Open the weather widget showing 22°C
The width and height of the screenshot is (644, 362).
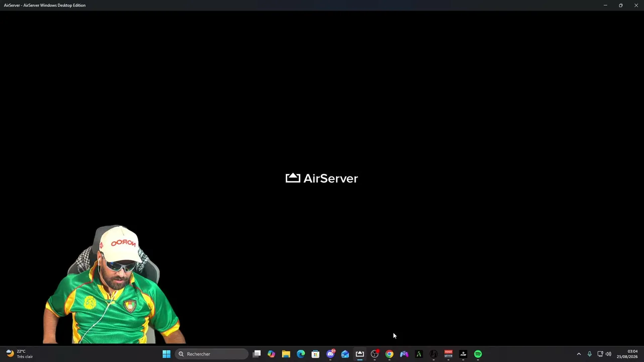pyautogui.click(x=20, y=354)
